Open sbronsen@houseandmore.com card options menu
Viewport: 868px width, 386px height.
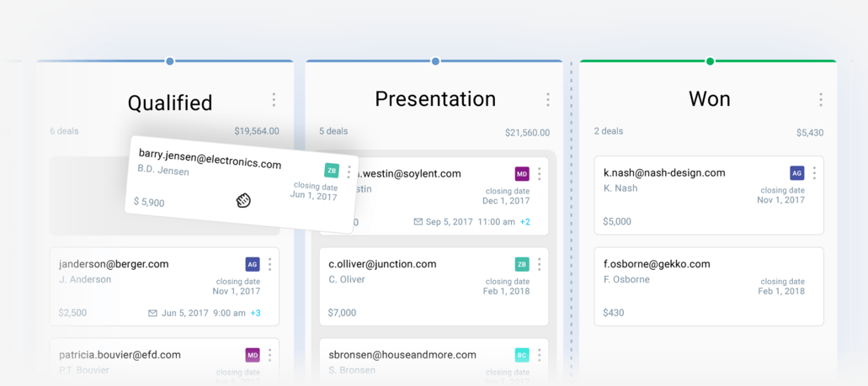pos(539,355)
